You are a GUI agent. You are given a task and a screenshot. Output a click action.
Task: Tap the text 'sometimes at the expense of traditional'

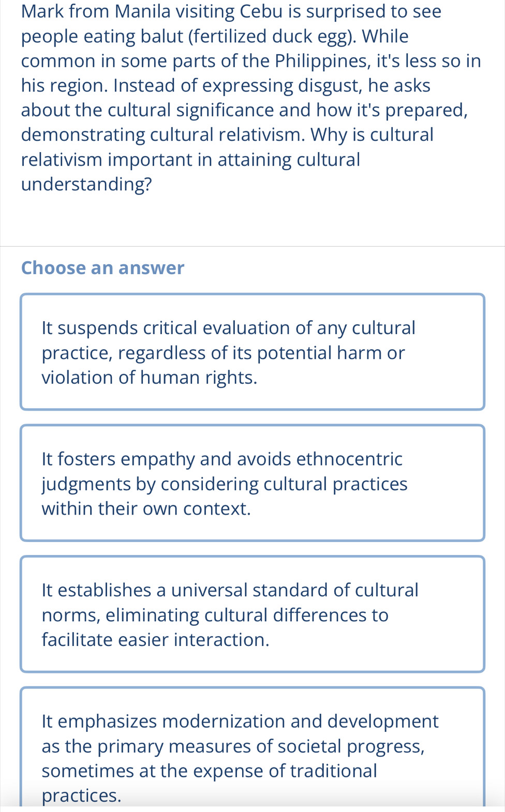point(210,771)
